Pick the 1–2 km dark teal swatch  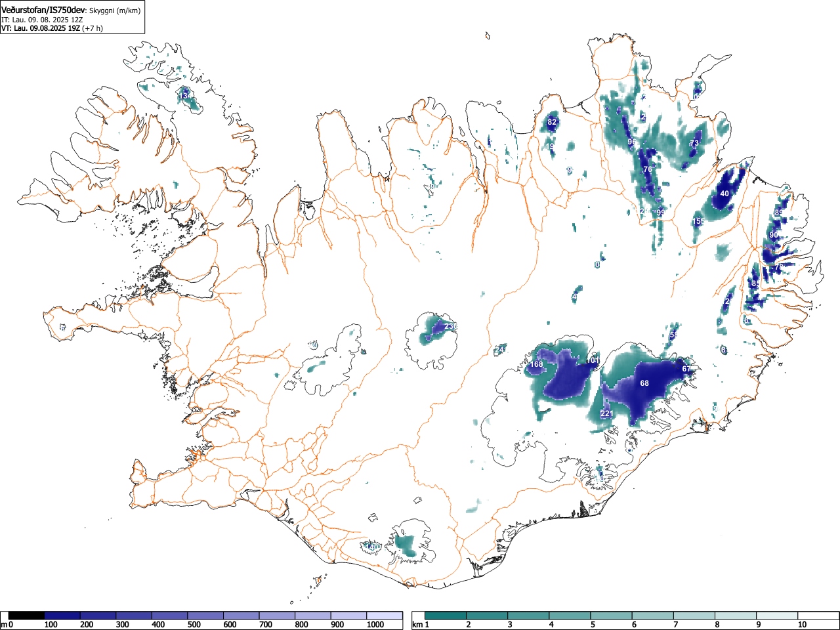coord(446,616)
